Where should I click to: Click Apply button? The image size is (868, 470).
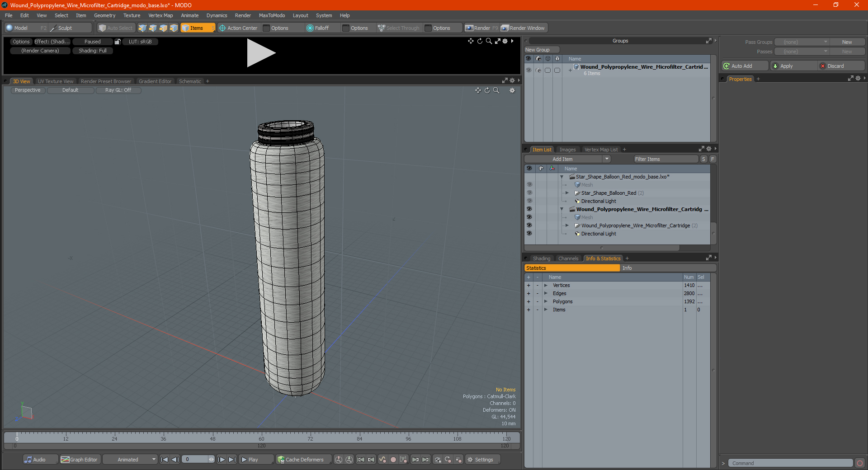click(793, 66)
